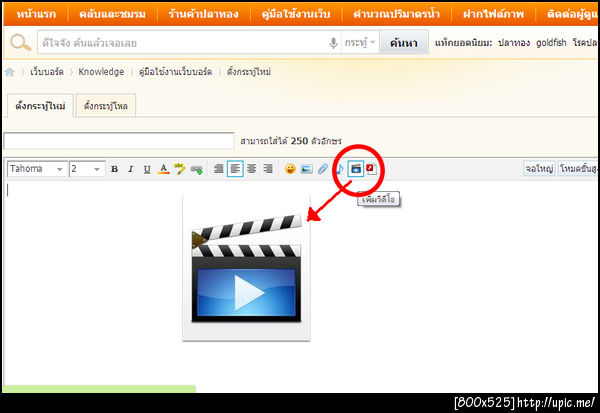
Task: Click the abc highlighter icon
Action: pyautogui.click(x=179, y=169)
